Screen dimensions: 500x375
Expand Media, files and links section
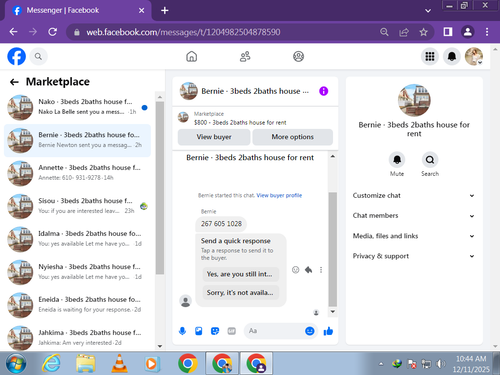pos(413,236)
